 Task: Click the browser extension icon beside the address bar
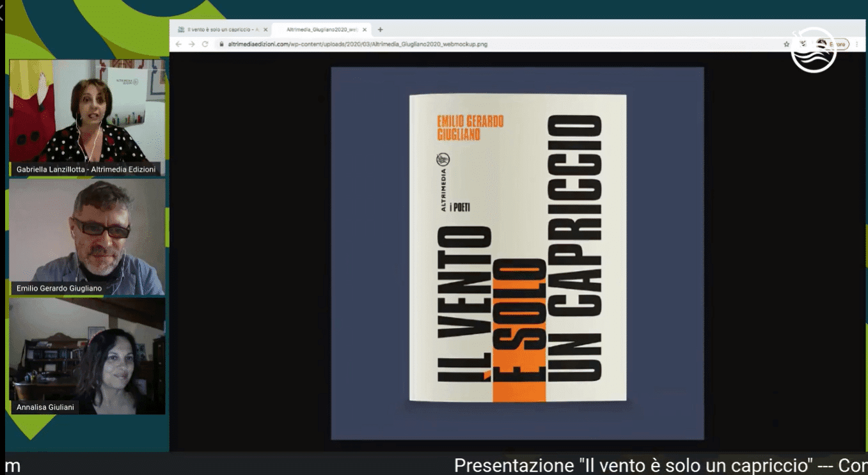(x=804, y=43)
